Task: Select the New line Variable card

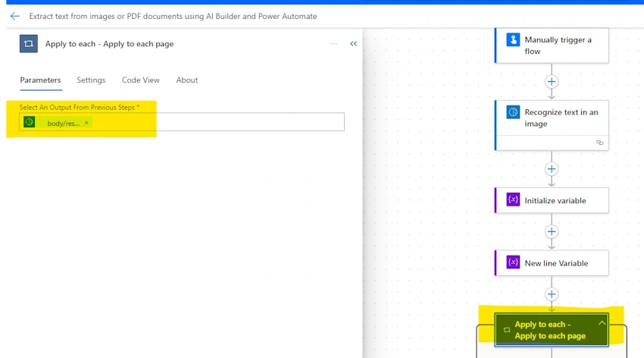Action: click(552, 263)
